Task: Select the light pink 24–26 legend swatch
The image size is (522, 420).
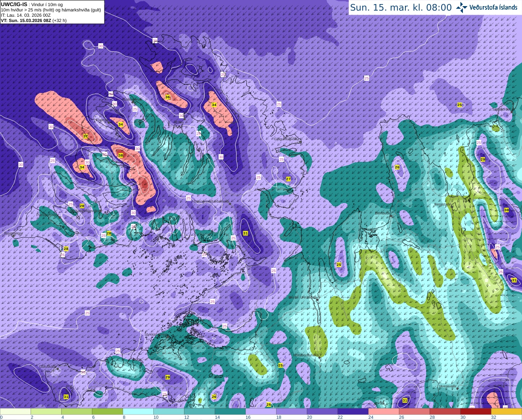Action: (384, 411)
